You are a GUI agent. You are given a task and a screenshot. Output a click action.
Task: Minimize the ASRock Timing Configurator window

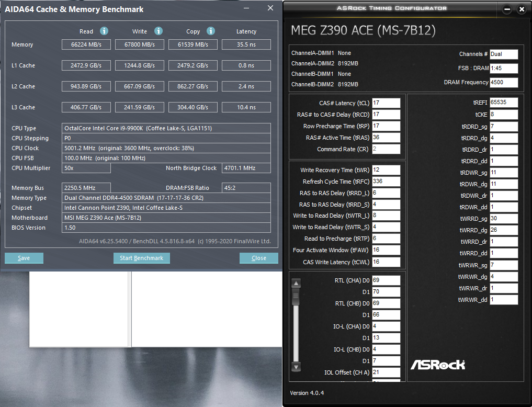point(507,9)
